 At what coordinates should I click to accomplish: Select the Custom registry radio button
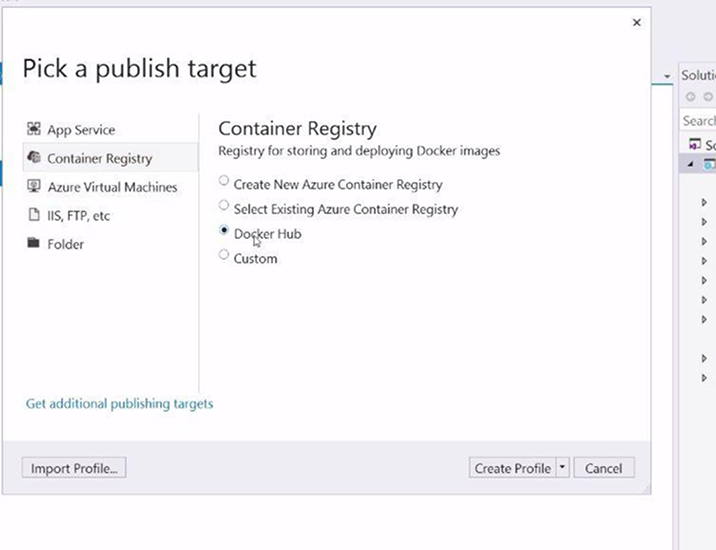pos(224,256)
